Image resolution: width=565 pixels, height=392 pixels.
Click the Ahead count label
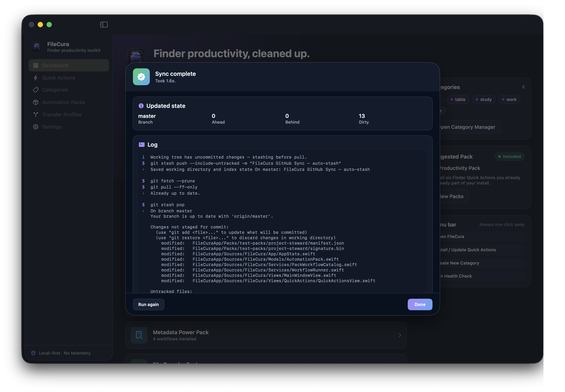pos(218,122)
